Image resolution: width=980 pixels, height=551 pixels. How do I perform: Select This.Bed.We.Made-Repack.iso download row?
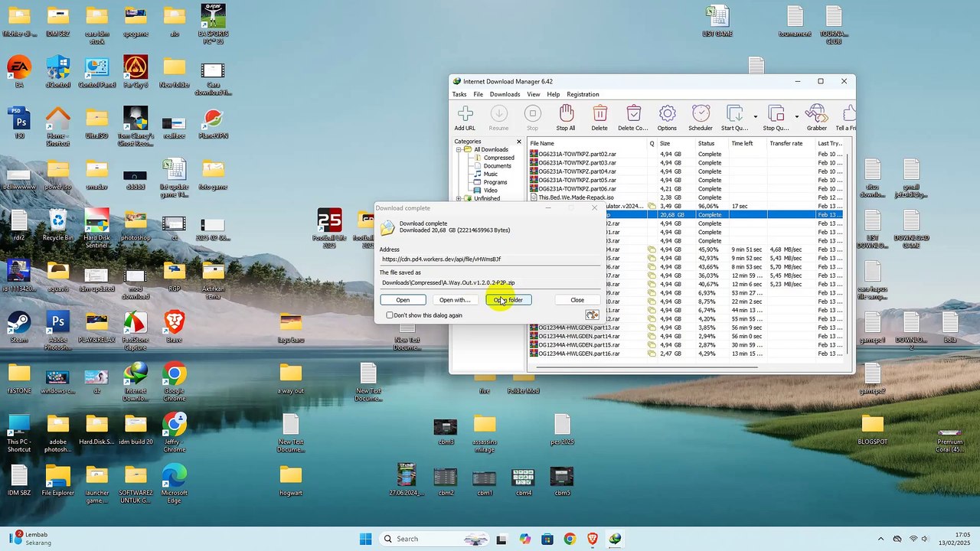click(x=686, y=197)
